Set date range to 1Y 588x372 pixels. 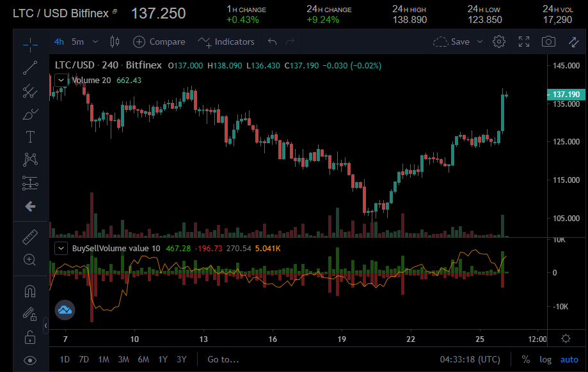[163, 360]
